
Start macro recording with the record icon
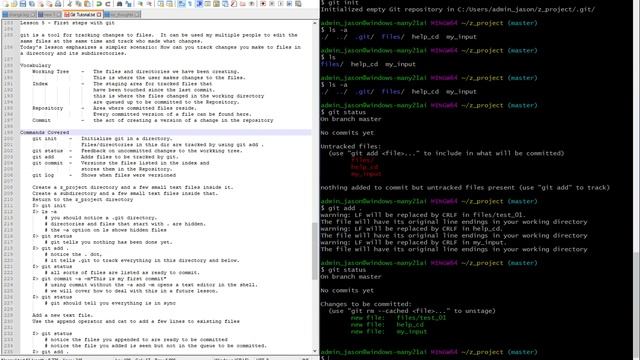tap(263, 4)
